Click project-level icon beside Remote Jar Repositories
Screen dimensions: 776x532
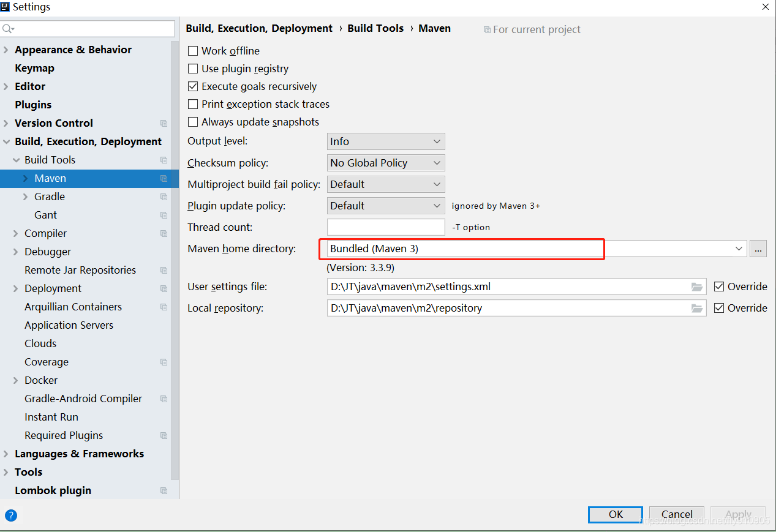pyautogui.click(x=164, y=270)
